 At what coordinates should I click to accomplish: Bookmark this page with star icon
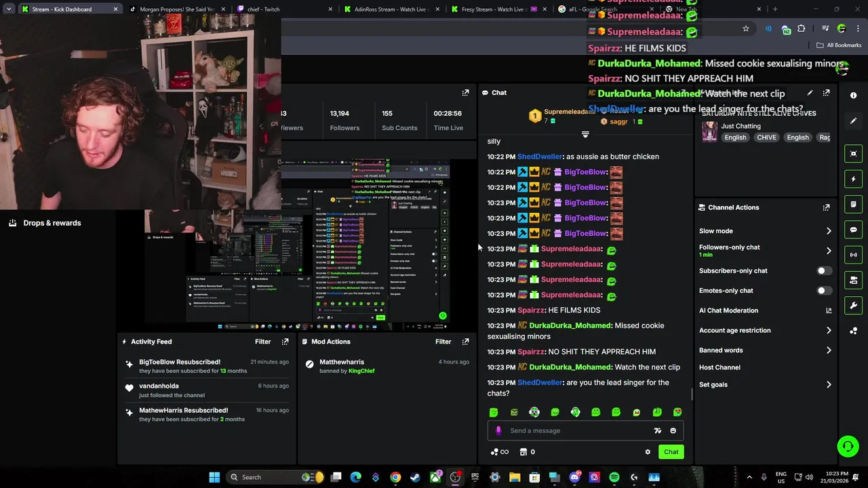pos(746,28)
